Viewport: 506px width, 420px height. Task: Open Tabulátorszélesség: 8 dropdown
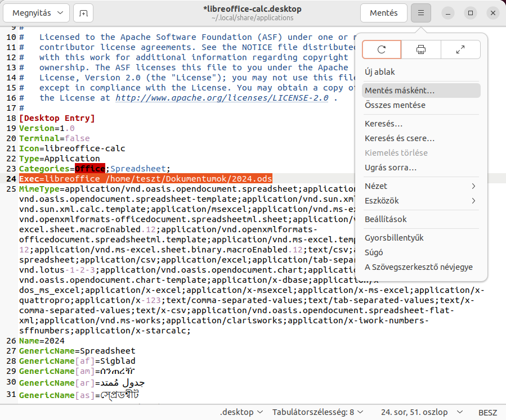(x=317, y=412)
